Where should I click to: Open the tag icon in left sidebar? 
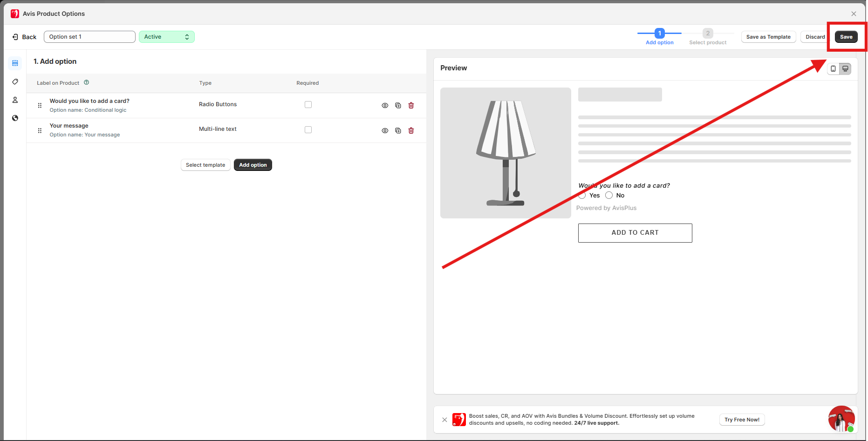pyautogui.click(x=15, y=82)
